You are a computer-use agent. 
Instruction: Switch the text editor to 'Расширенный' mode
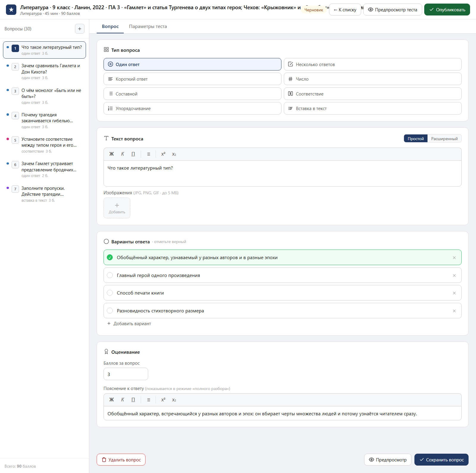pyautogui.click(x=444, y=139)
